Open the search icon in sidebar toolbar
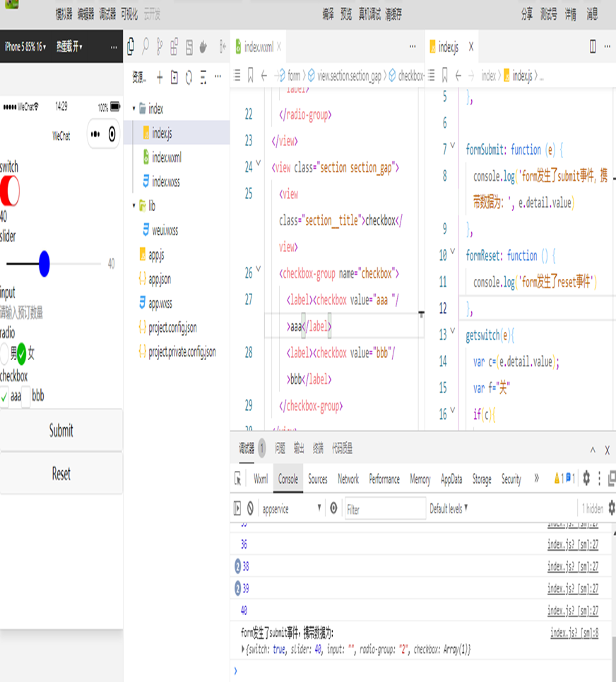This screenshot has height=682, width=616. click(146, 47)
